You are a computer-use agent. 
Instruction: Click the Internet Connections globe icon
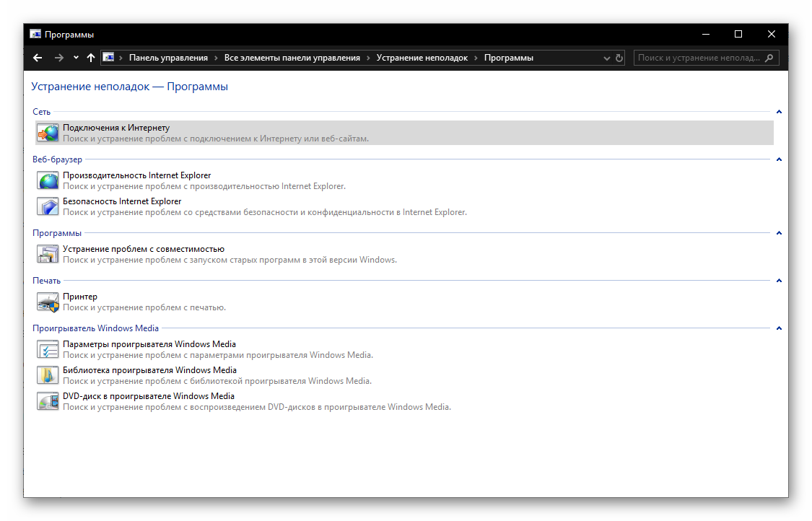point(48,133)
